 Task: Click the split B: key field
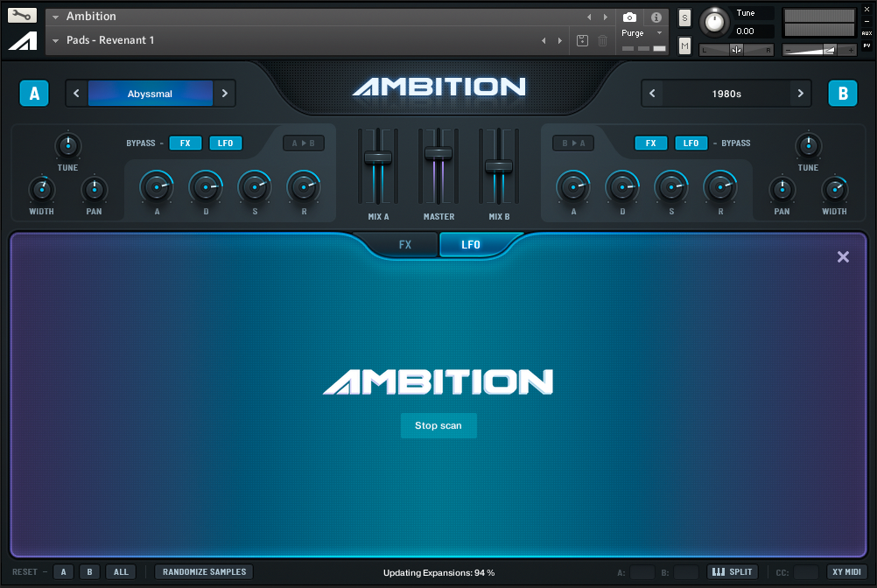(x=685, y=572)
